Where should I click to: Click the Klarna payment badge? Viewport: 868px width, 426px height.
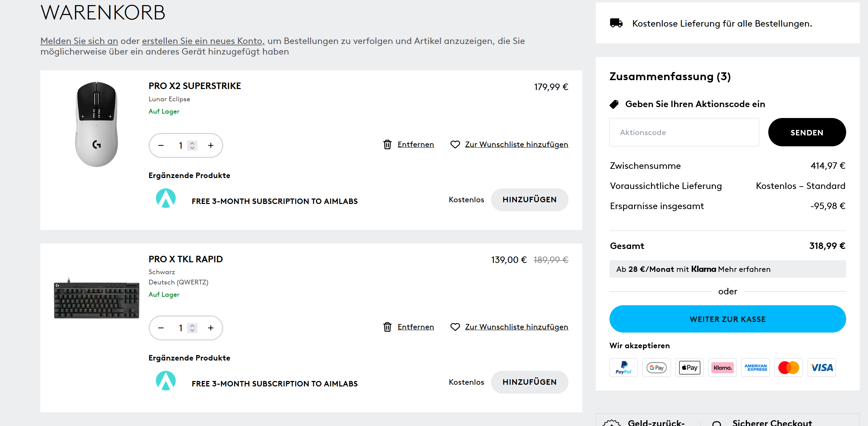pos(723,368)
